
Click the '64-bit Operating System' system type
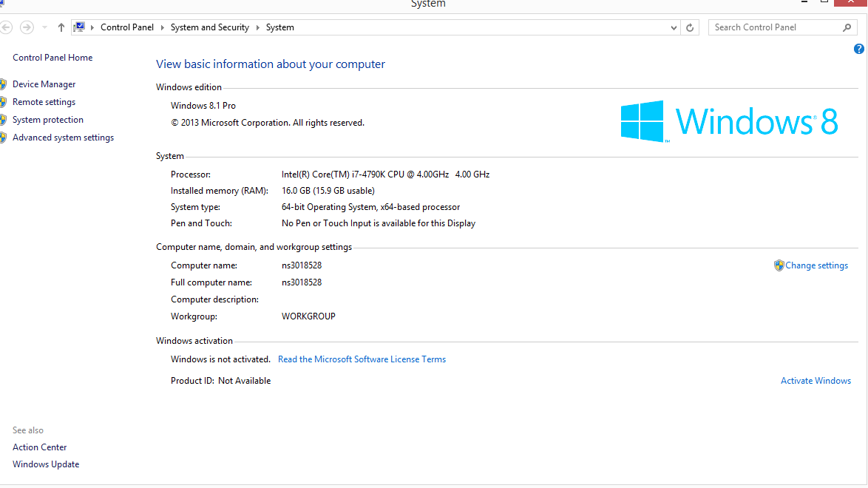(x=371, y=207)
